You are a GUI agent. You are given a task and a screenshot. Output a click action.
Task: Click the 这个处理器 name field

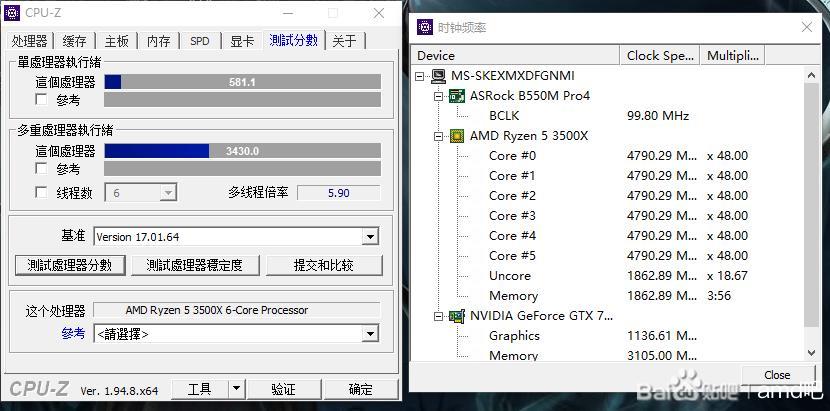point(237,310)
